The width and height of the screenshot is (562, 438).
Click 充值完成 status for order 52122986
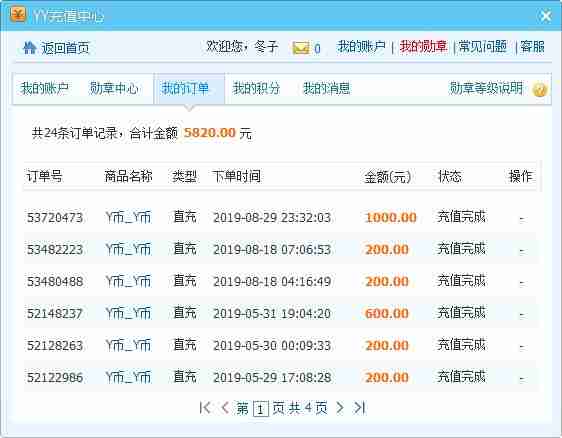coord(461,376)
